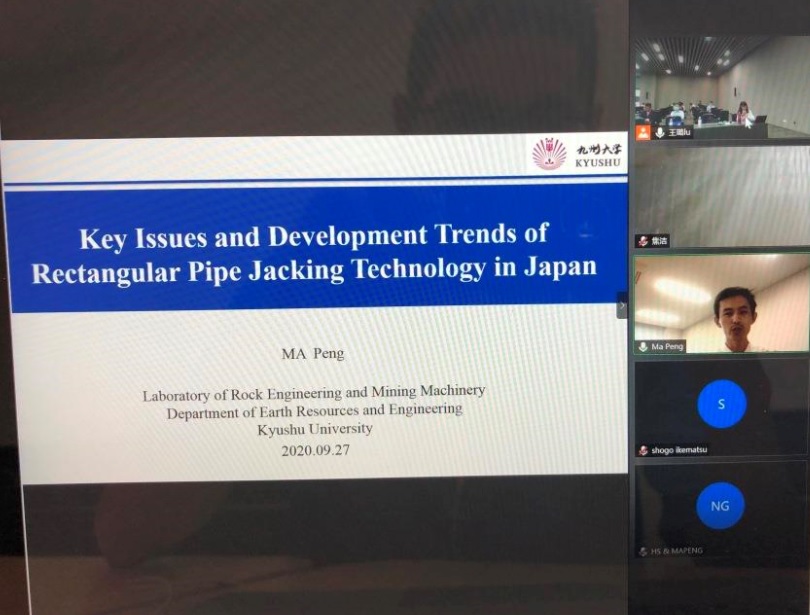Click the date 2020.09.27 on the slide
The width and height of the screenshot is (810, 615).
(x=315, y=450)
